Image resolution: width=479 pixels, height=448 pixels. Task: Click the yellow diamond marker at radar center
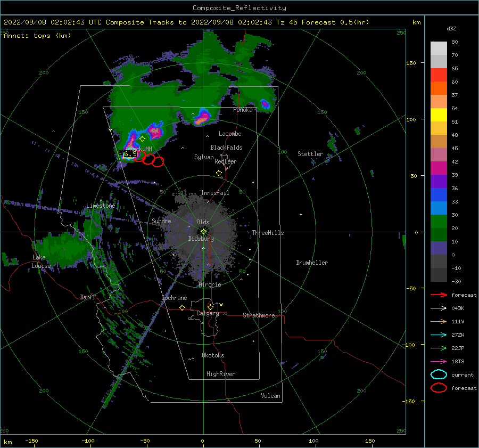click(x=203, y=232)
